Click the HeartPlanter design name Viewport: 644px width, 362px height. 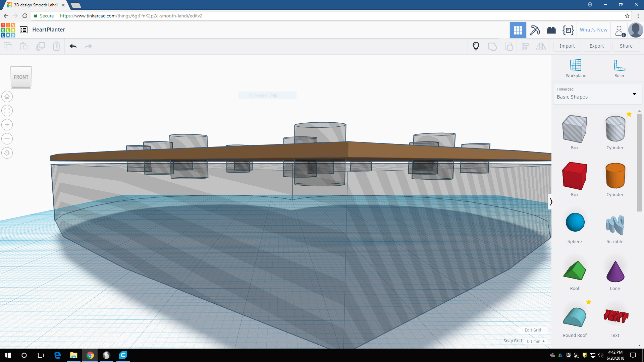click(49, 30)
